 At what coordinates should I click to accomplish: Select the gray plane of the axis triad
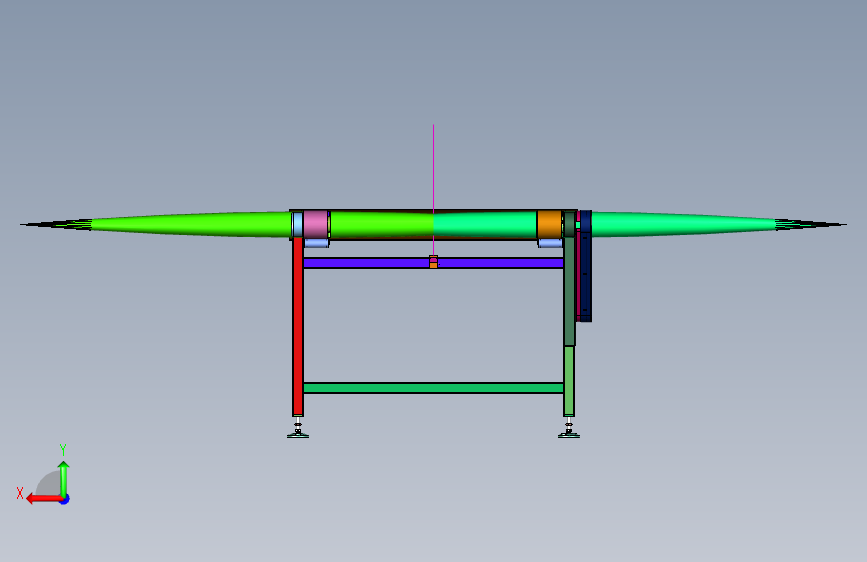tap(49, 484)
